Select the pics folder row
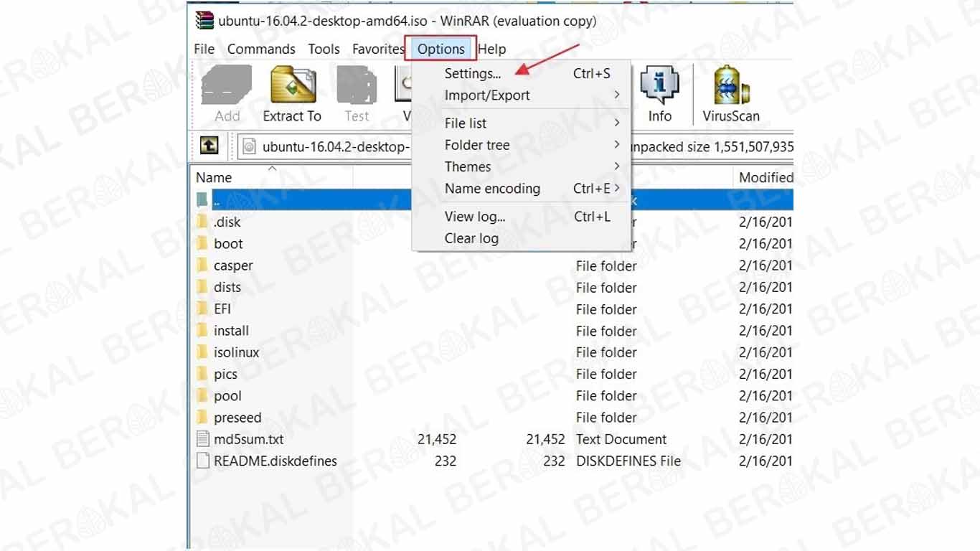 (x=492, y=374)
